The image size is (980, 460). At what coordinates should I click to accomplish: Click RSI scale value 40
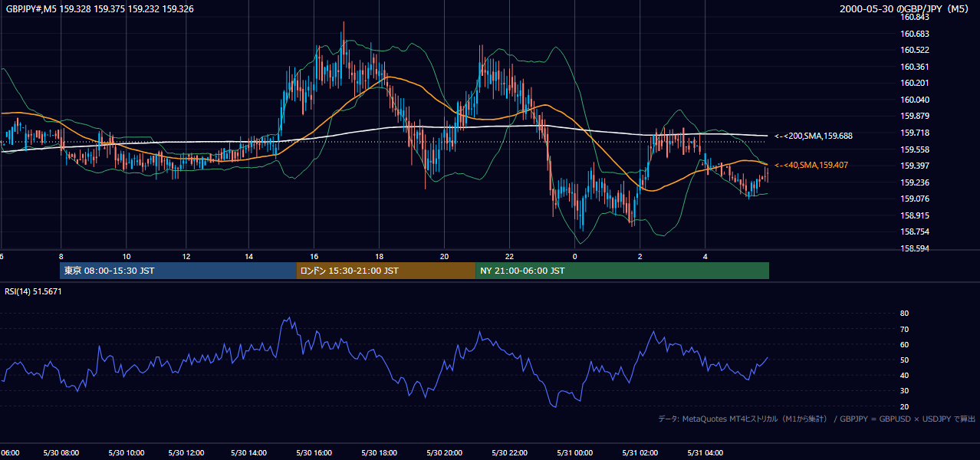[904, 376]
